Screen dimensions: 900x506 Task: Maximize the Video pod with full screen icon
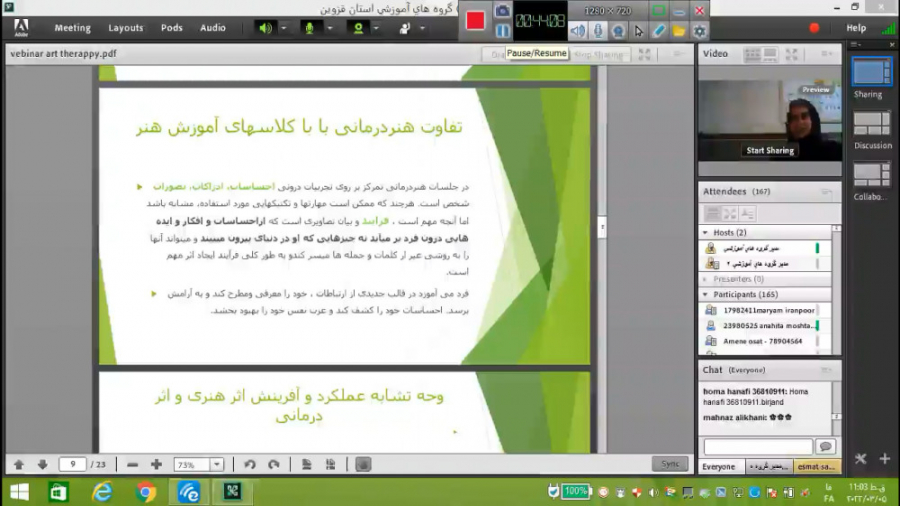[x=792, y=55]
